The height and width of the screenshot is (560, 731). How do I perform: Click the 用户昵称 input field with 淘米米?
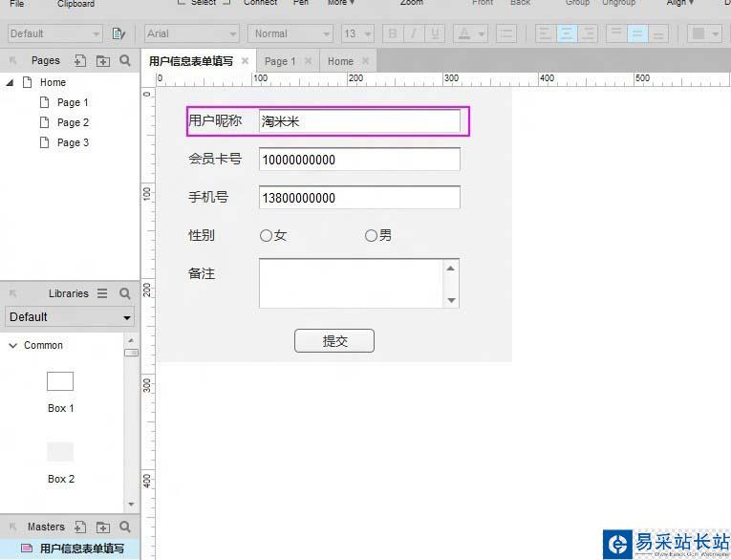[x=359, y=121]
